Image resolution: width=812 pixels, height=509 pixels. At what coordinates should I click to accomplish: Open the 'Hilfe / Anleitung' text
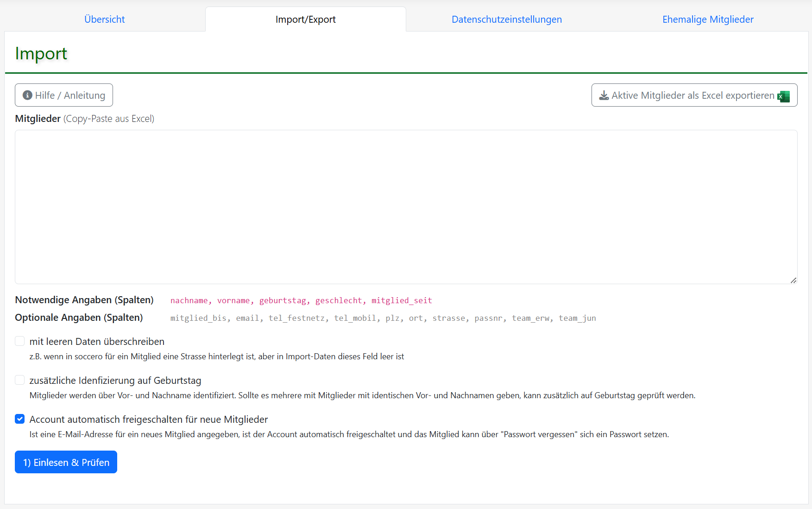(70, 95)
